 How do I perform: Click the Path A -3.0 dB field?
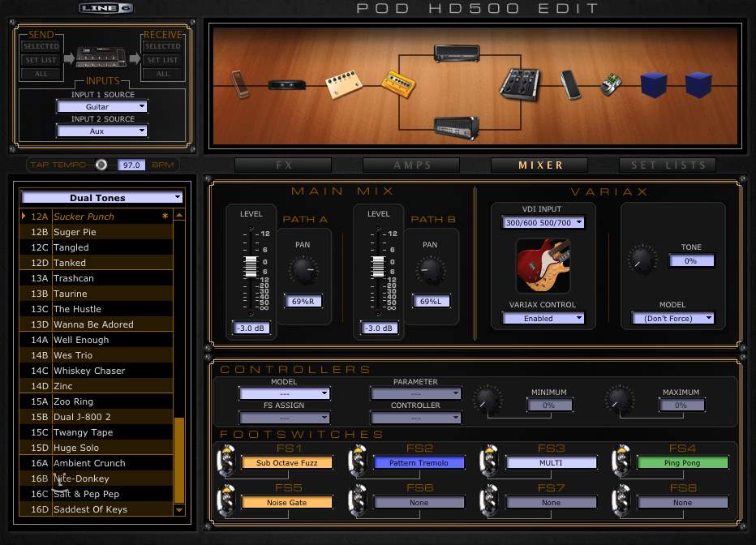coord(251,328)
